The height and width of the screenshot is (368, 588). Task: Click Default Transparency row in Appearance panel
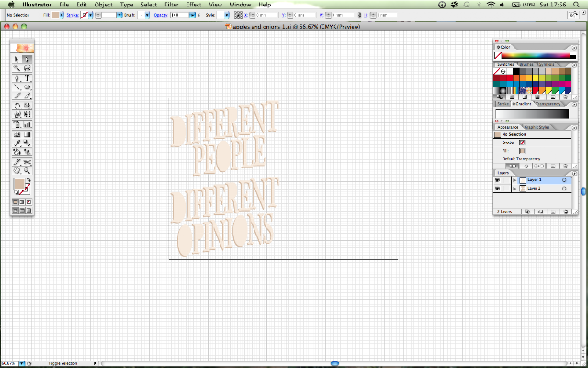[533, 159]
